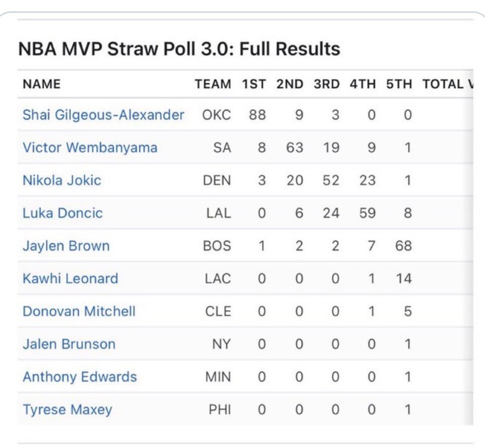Click the OKC team cell
The height and width of the screenshot is (448, 485).
217,115
